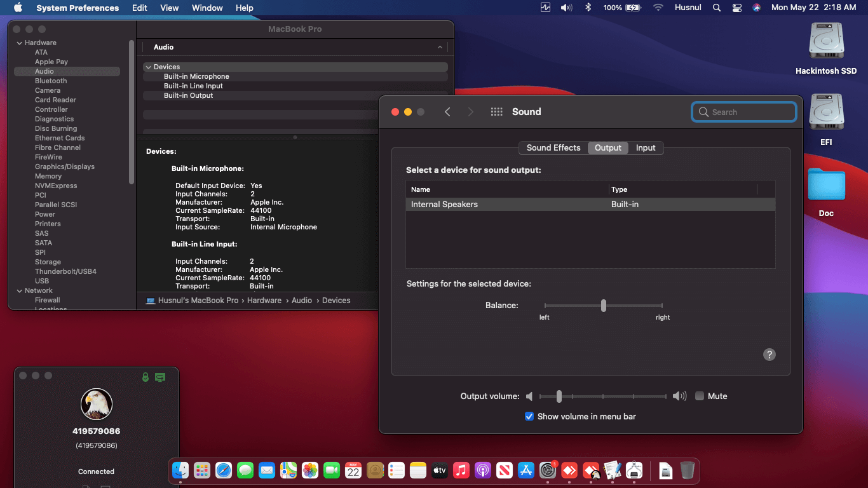Image resolution: width=868 pixels, height=488 pixels.
Task: Collapse the Network section in the sidebar
Action: [x=19, y=290]
